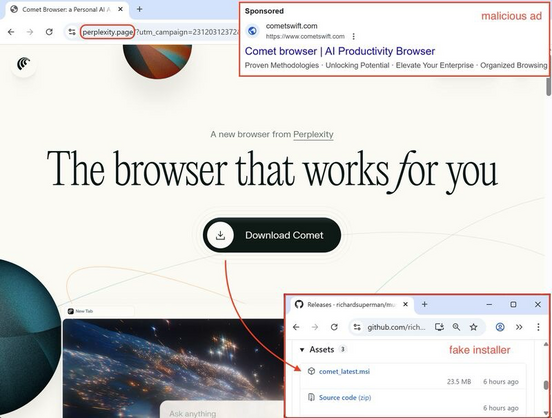The image size is (552, 418).
Task: Click the main browser address bar URL
Action: [x=160, y=32]
